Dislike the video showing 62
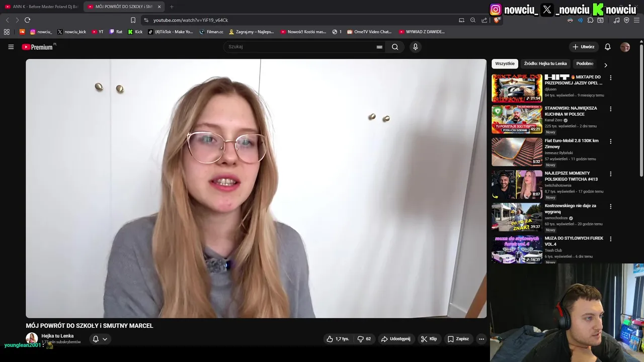 pyautogui.click(x=364, y=339)
